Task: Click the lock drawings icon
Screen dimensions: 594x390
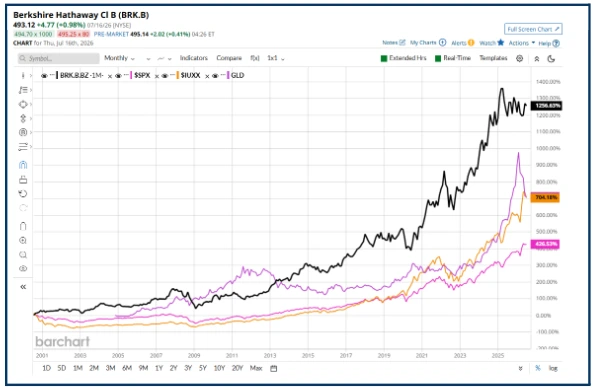Action: (23, 226)
